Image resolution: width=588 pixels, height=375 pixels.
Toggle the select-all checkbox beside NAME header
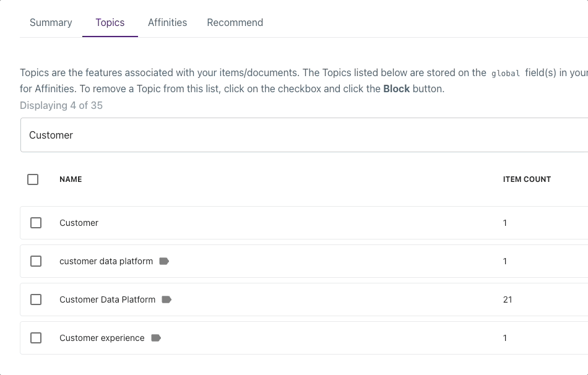pos(33,179)
